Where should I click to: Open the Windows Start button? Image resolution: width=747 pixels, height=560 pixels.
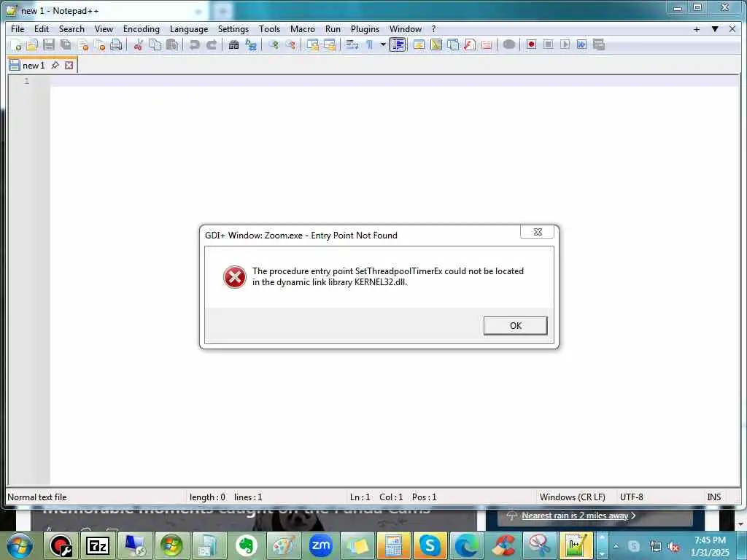pyautogui.click(x=19, y=545)
